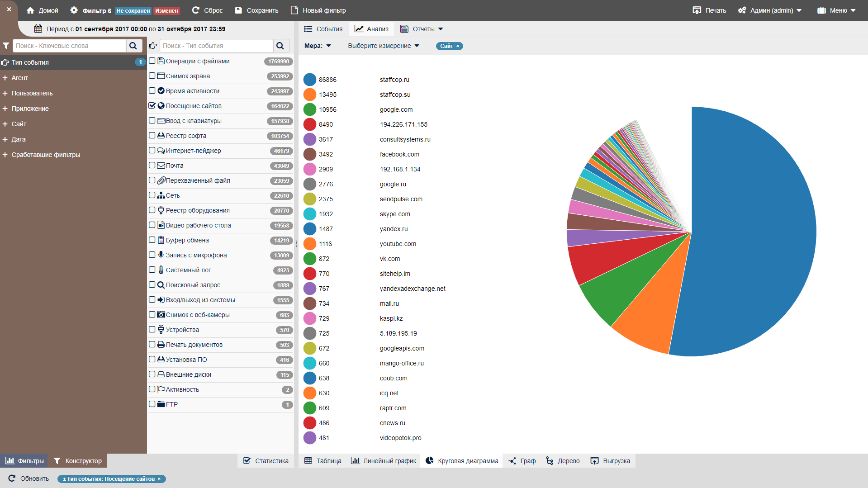Screen dimensions: 868x488
Task: Open the Отчеты menu
Action: pyautogui.click(x=422, y=29)
